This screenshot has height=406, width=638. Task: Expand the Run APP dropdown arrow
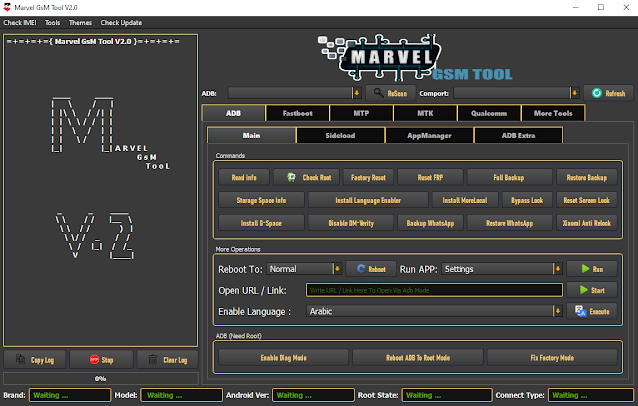click(558, 269)
